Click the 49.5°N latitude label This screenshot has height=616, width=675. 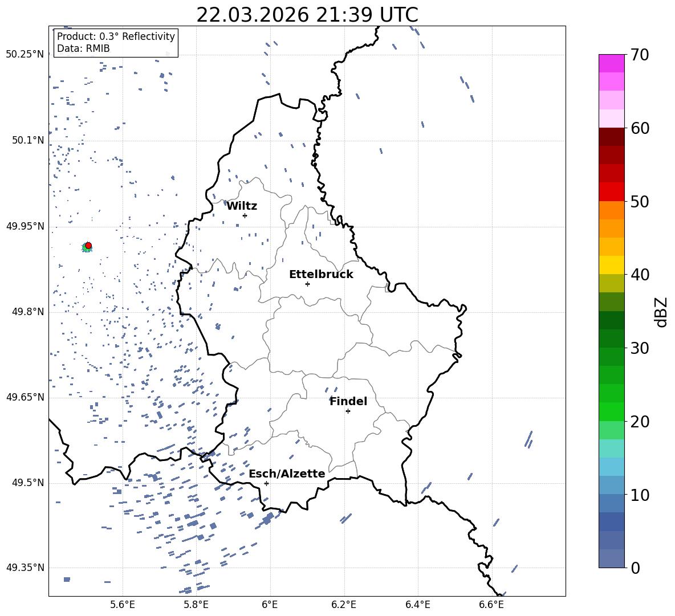27,483
